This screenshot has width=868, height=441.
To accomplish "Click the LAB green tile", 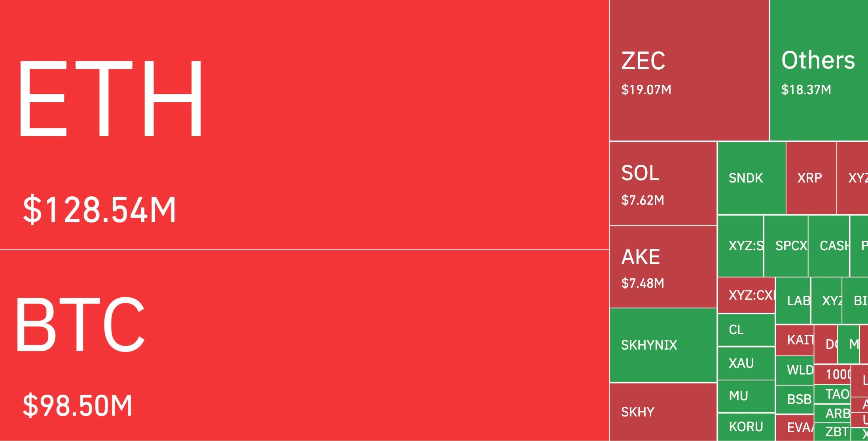I will [x=793, y=300].
